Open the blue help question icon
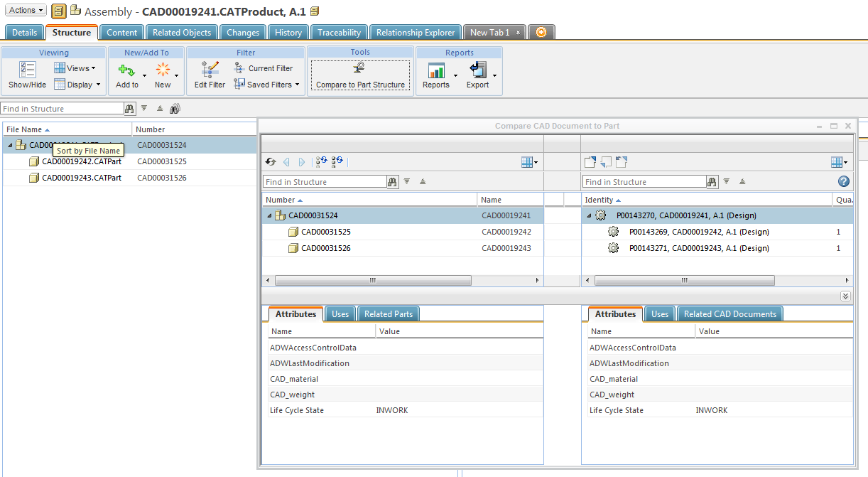This screenshot has width=868, height=477. [x=844, y=181]
